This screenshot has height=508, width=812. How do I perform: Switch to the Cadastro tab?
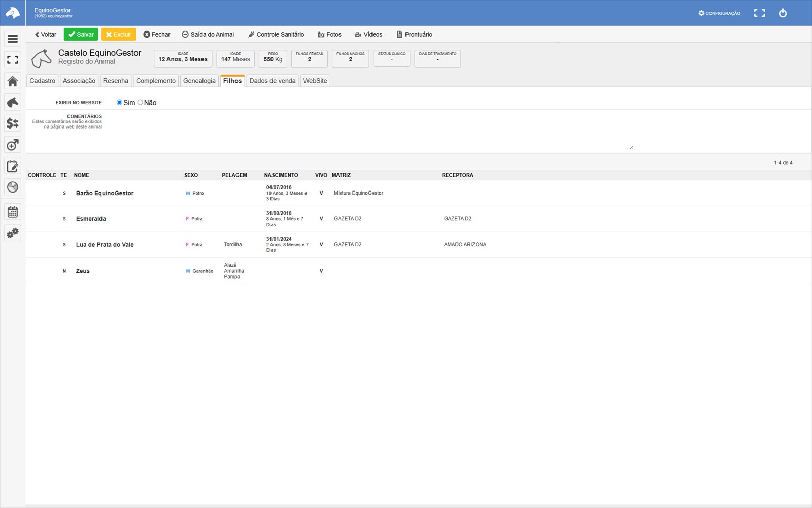(42, 81)
